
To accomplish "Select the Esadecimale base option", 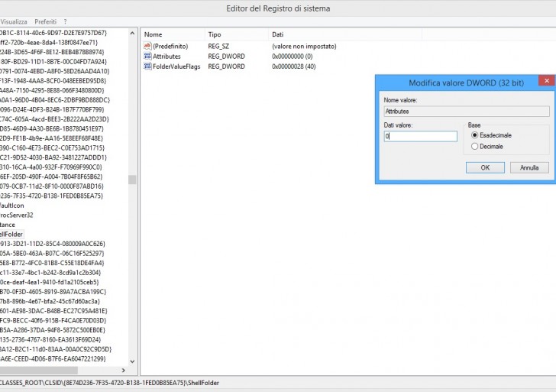I will (x=475, y=135).
